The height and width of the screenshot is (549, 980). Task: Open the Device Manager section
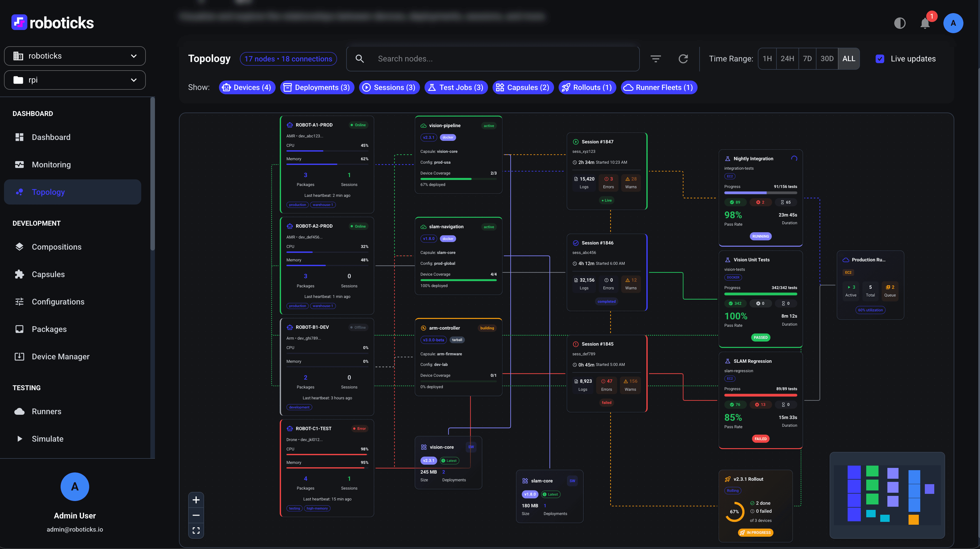[61, 357]
